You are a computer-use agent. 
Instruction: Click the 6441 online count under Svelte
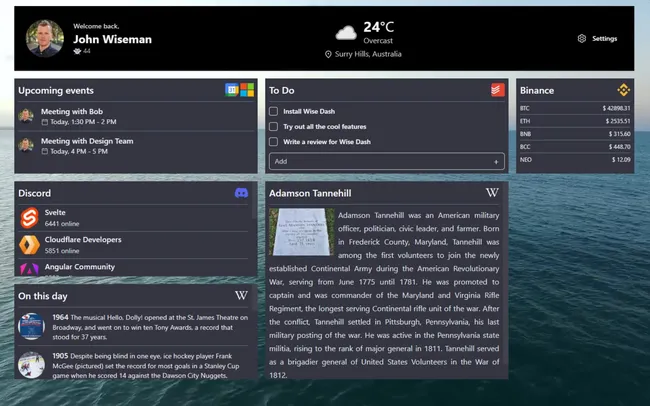pyautogui.click(x=62, y=224)
